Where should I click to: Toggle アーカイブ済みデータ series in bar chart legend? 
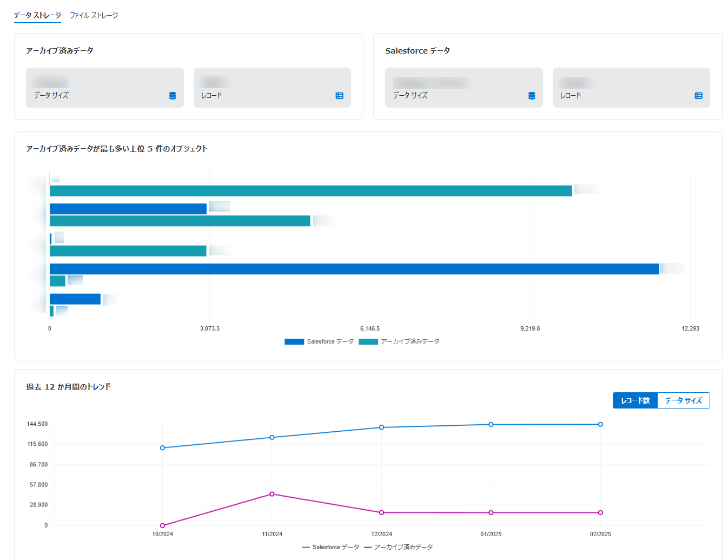point(399,342)
